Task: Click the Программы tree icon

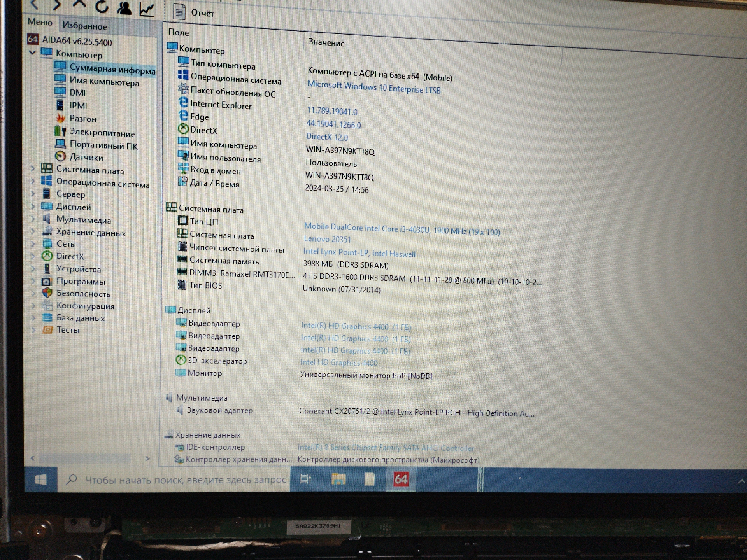Action: (47, 281)
